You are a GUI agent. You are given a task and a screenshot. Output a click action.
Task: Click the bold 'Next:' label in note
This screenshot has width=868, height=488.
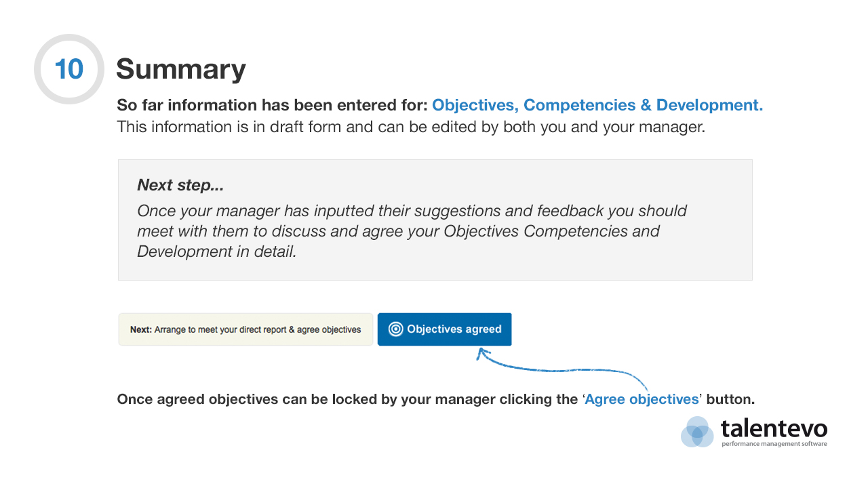pyautogui.click(x=141, y=329)
